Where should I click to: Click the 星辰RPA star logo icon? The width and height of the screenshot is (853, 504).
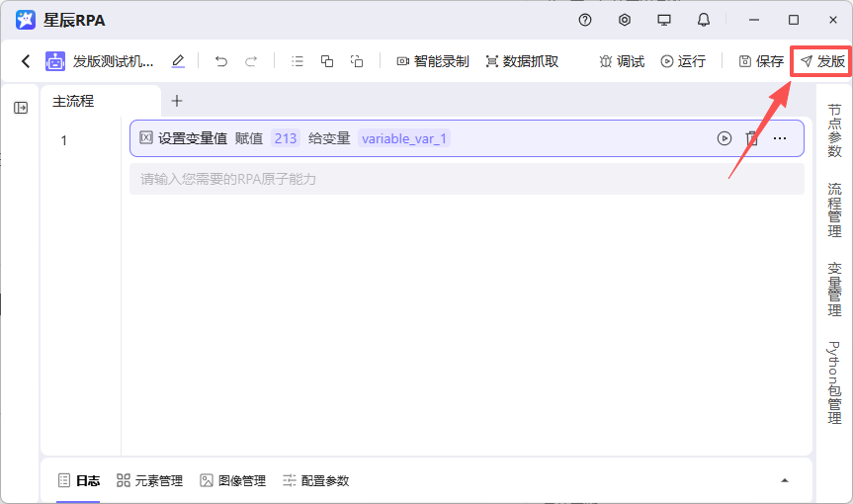[x=26, y=20]
